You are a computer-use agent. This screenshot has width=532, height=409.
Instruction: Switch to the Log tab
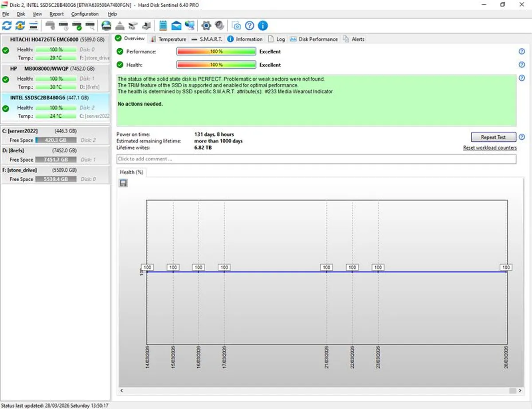[x=277, y=39]
